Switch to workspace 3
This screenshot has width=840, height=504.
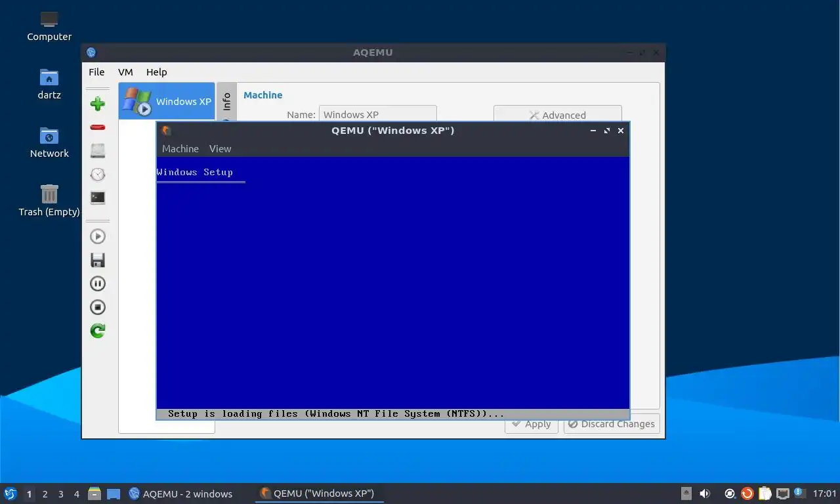[60, 494]
